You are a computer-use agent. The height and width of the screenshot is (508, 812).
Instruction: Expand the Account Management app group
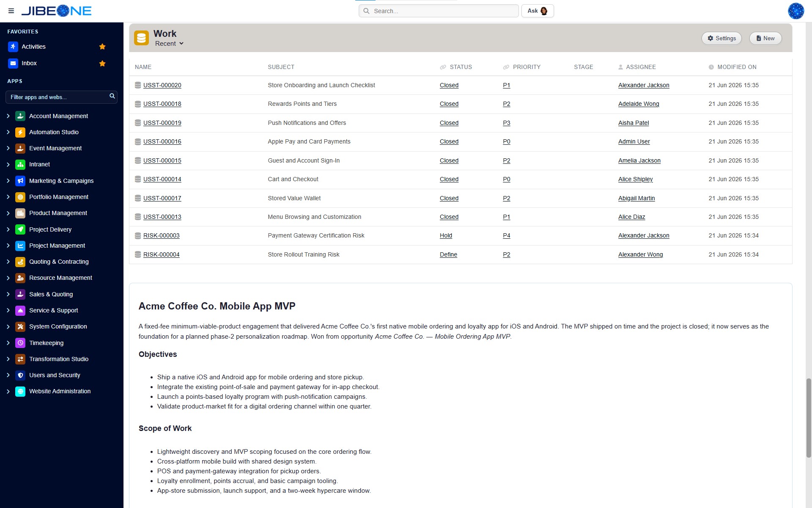coord(8,116)
